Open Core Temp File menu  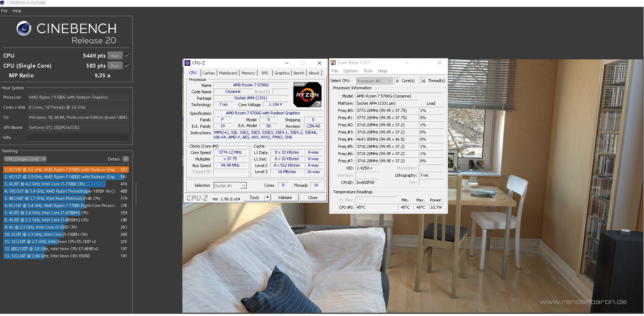335,71
